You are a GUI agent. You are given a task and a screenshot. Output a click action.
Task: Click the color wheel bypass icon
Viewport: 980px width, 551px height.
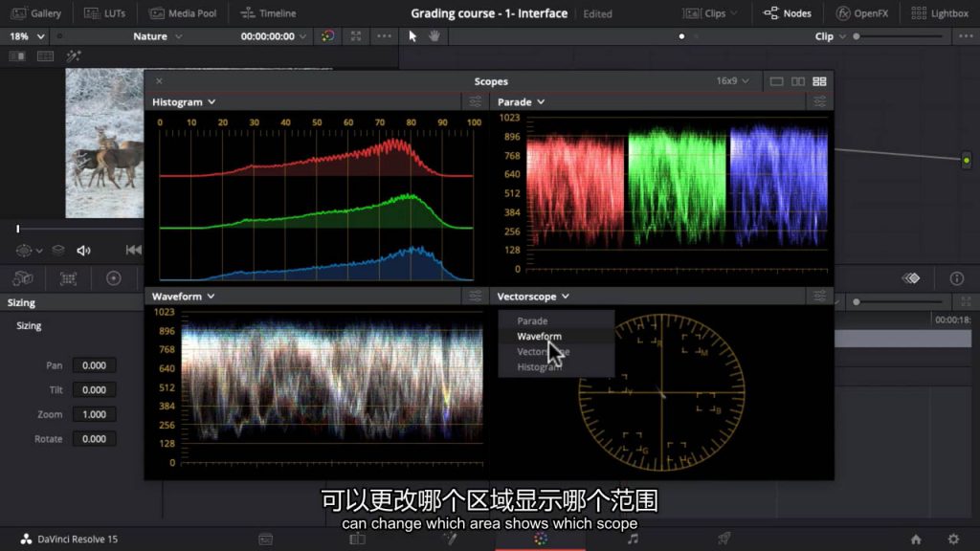click(x=327, y=36)
